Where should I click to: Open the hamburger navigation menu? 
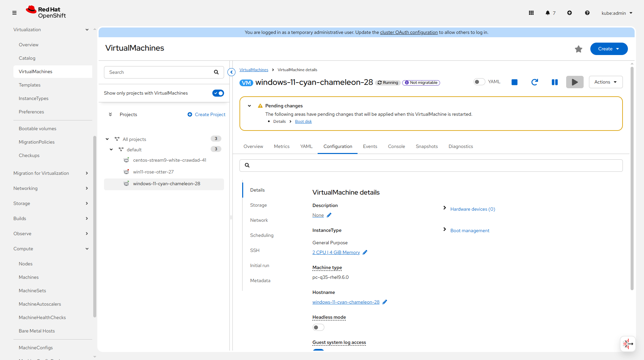click(x=14, y=13)
